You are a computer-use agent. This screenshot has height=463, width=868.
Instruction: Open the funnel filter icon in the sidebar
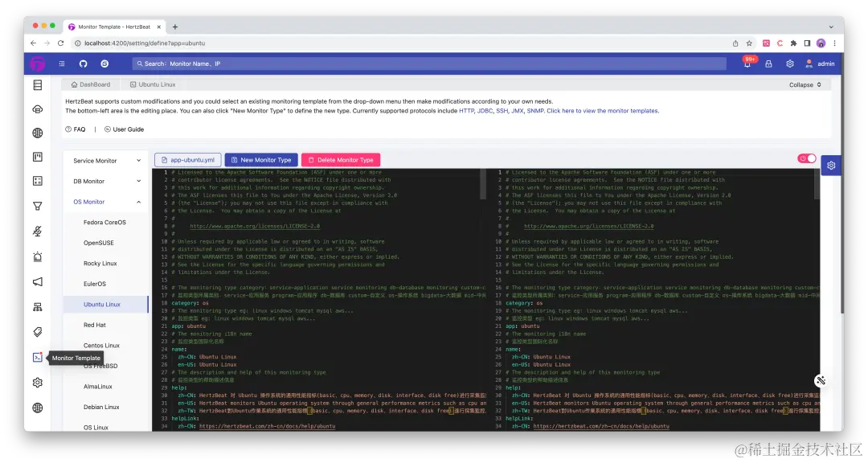tap(38, 206)
